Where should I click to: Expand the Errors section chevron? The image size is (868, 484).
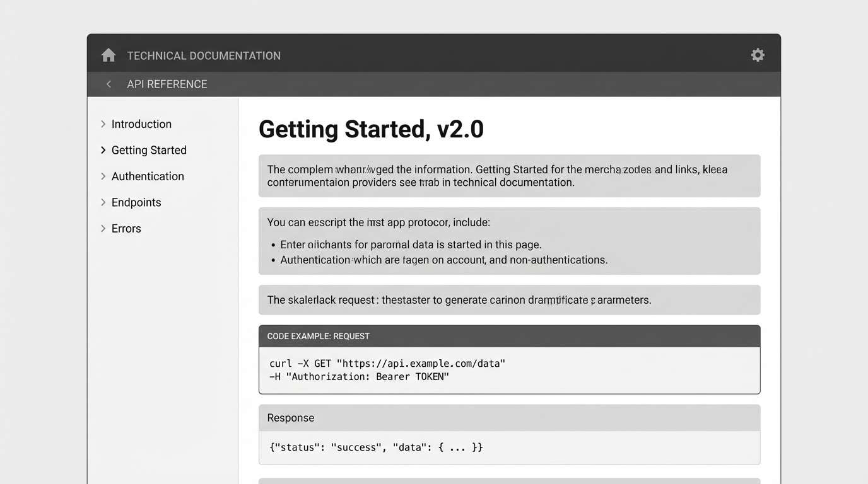tap(103, 228)
